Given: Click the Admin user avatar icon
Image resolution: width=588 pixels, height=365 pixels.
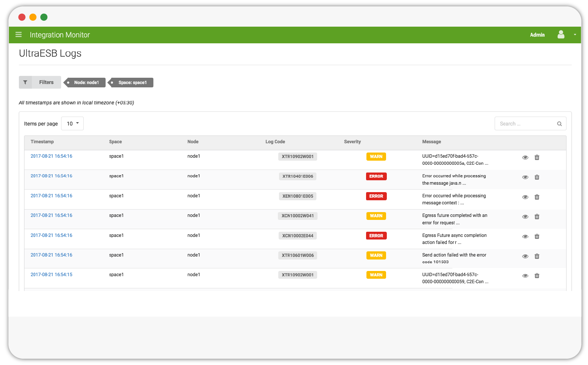Looking at the screenshot, I should (561, 34).
